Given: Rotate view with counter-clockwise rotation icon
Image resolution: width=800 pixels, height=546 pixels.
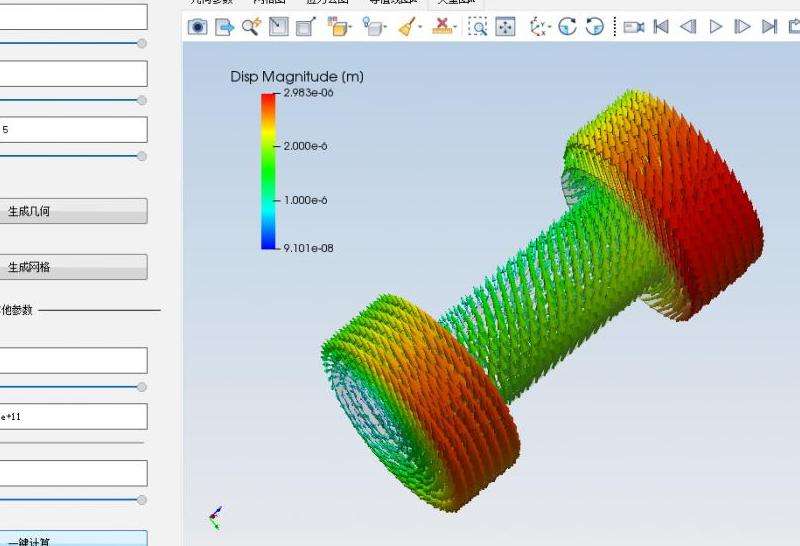Looking at the screenshot, I should pos(594,27).
